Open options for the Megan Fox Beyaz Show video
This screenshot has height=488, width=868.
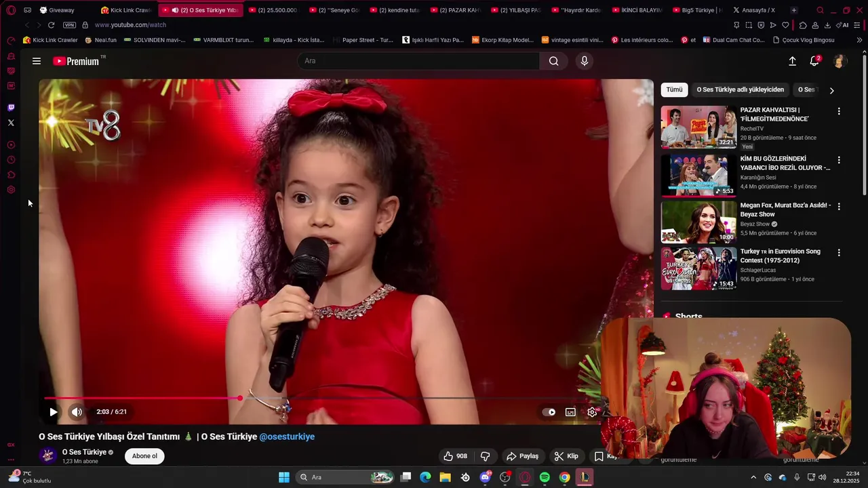click(839, 206)
